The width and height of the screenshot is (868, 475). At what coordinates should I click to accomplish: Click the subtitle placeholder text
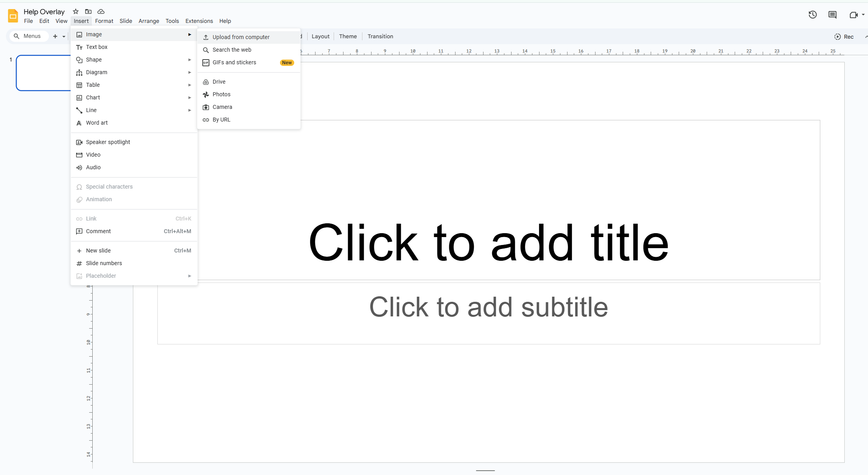(x=488, y=307)
